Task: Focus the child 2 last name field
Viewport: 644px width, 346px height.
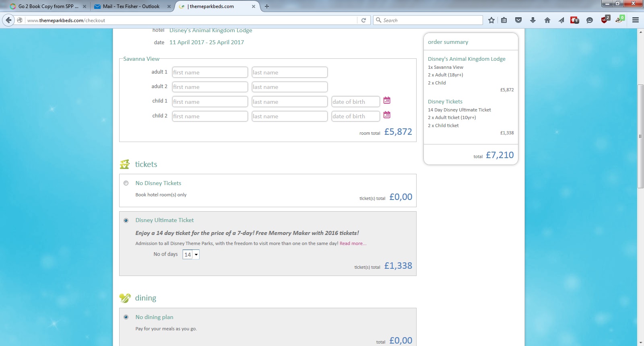Action: (x=290, y=116)
